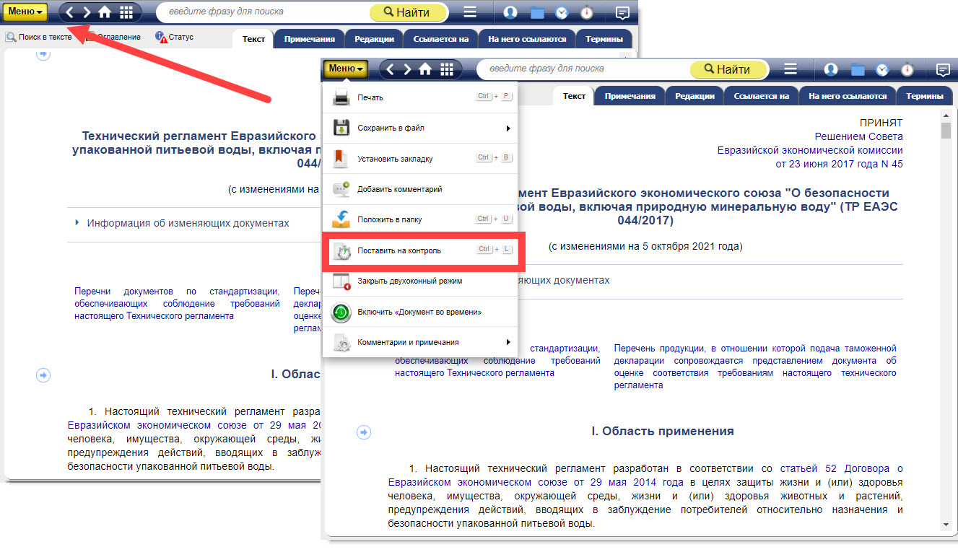This screenshot has height=560, width=958.
Task: Open chat message icon in back window
Action: tap(622, 12)
